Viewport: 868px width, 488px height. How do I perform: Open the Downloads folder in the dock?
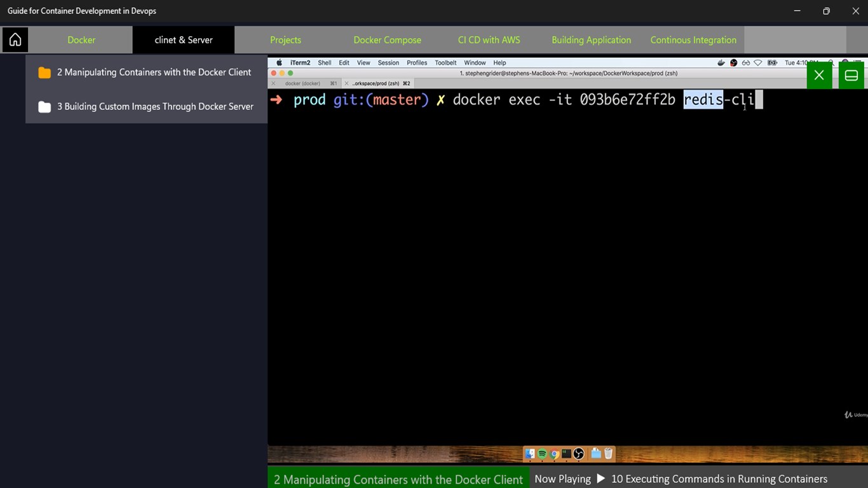[x=596, y=454]
